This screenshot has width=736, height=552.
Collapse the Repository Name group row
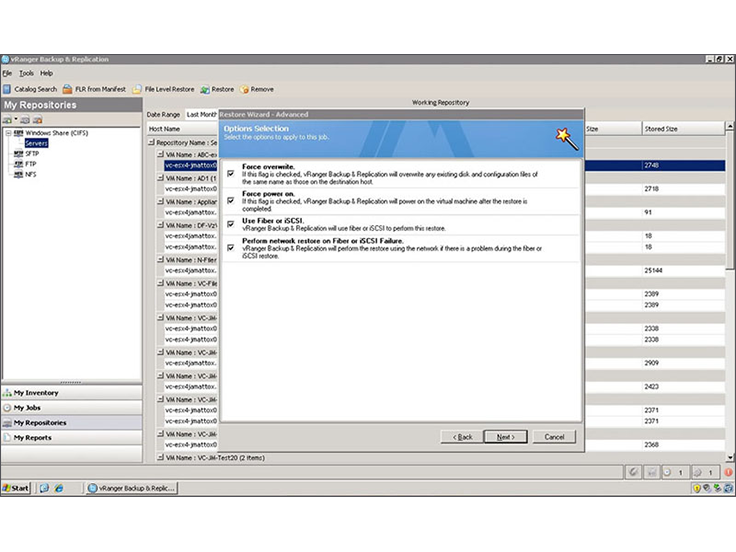(151, 142)
